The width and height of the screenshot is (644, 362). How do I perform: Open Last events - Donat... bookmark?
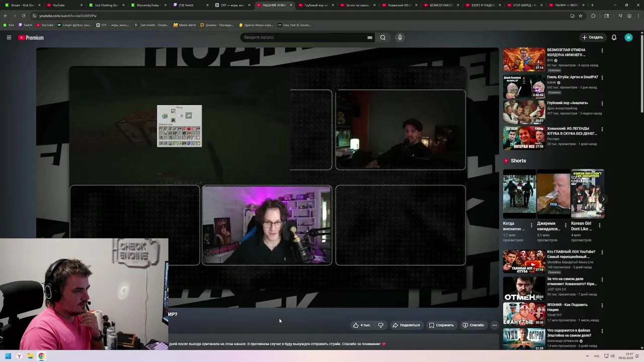(152, 25)
